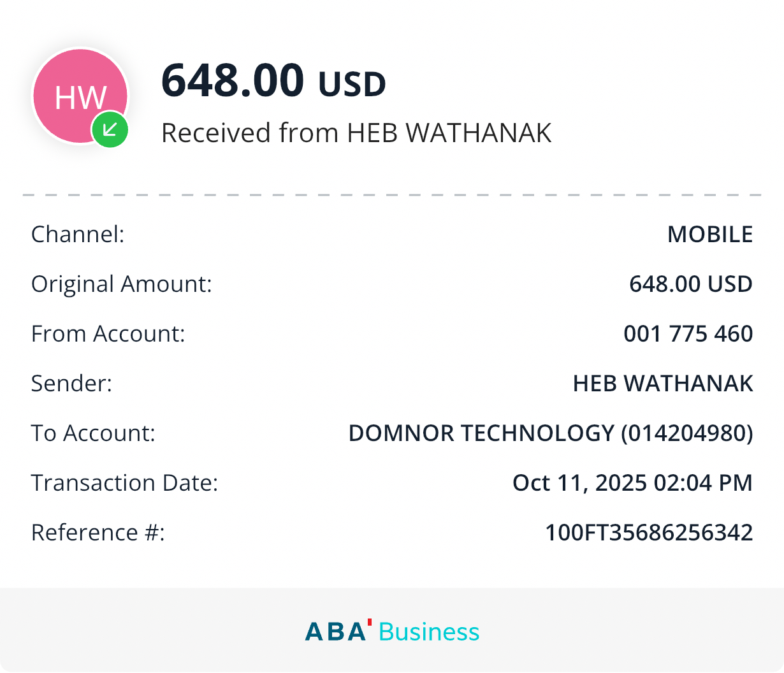The height and width of the screenshot is (673, 784).
Task: Click the ABA Business logo
Action: point(392,632)
